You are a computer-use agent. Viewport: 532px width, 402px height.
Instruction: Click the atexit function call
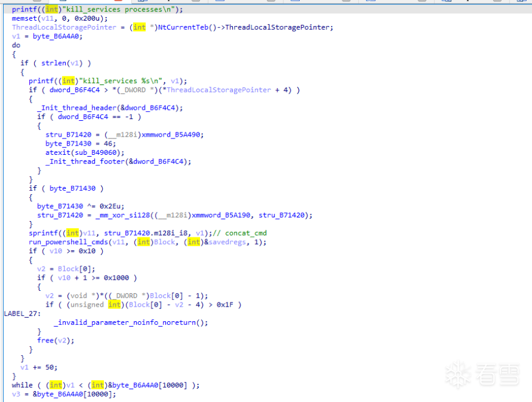58,152
